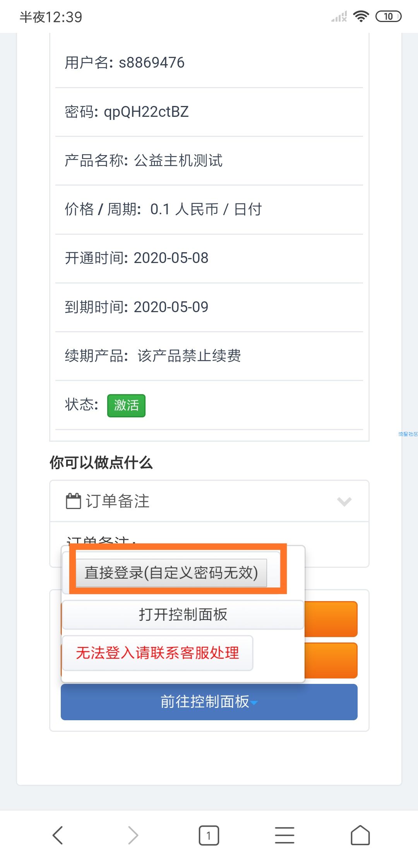Tap the browser forward arrow icon
Image resolution: width=418 pixels, height=868 pixels.
133,835
